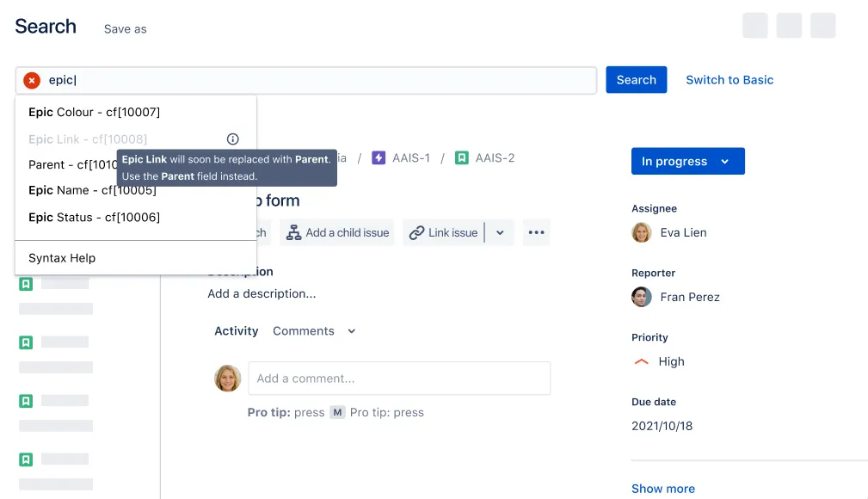Select Epic Colour - cf[10007] suggestion
Viewport: 868px width, 499px height.
tap(136, 113)
